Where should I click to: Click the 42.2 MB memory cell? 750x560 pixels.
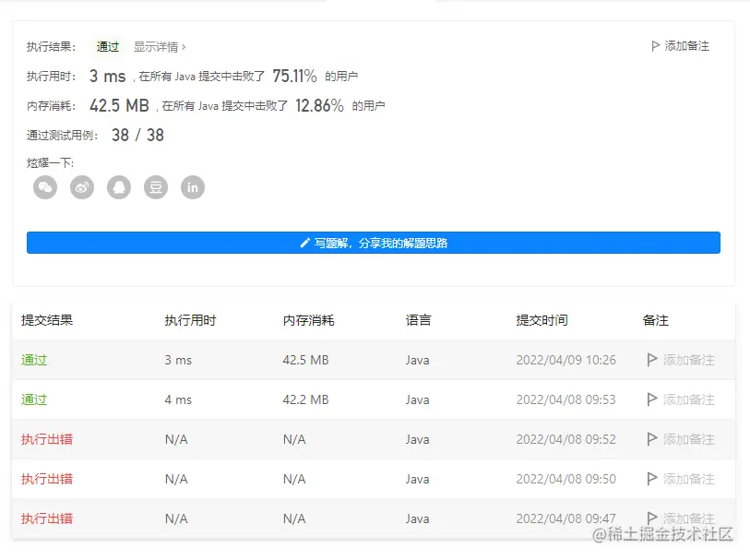click(x=305, y=399)
